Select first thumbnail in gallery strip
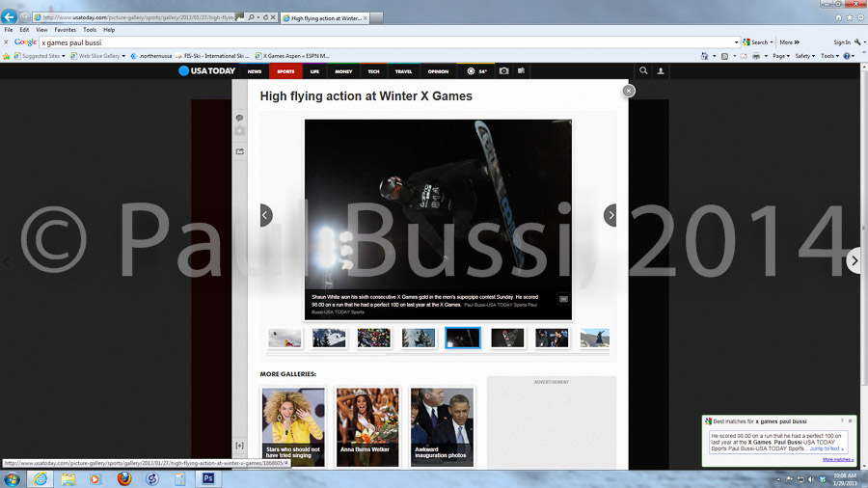868x488 pixels. (x=285, y=338)
